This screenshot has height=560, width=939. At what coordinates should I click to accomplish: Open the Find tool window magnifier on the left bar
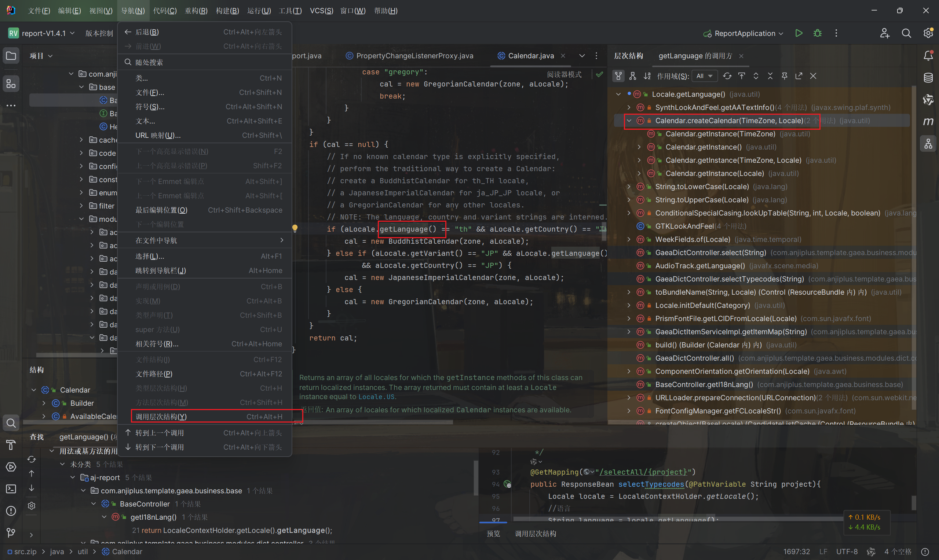(x=11, y=423)
